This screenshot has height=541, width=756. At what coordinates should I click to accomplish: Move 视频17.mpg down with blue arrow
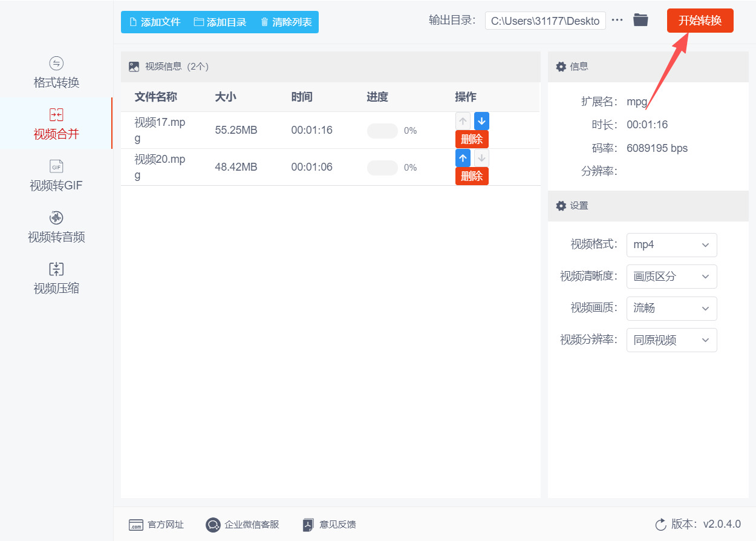click(x=481, y=121)
